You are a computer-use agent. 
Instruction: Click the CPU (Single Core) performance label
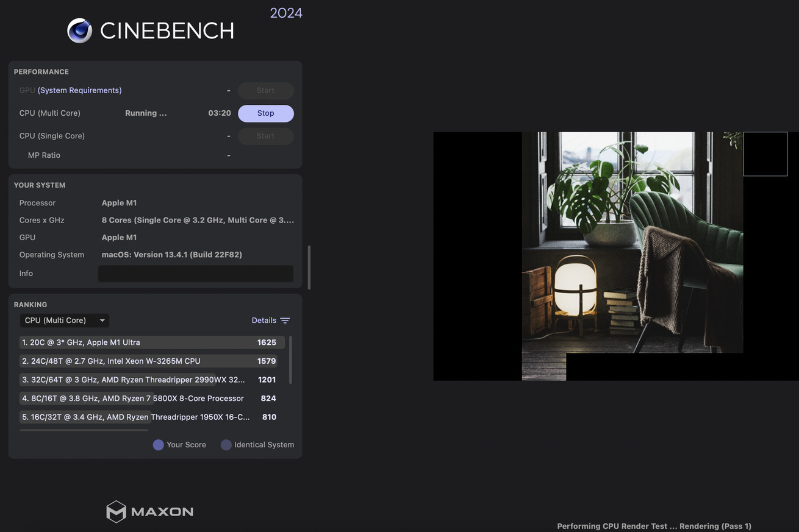tap(52, 136)
